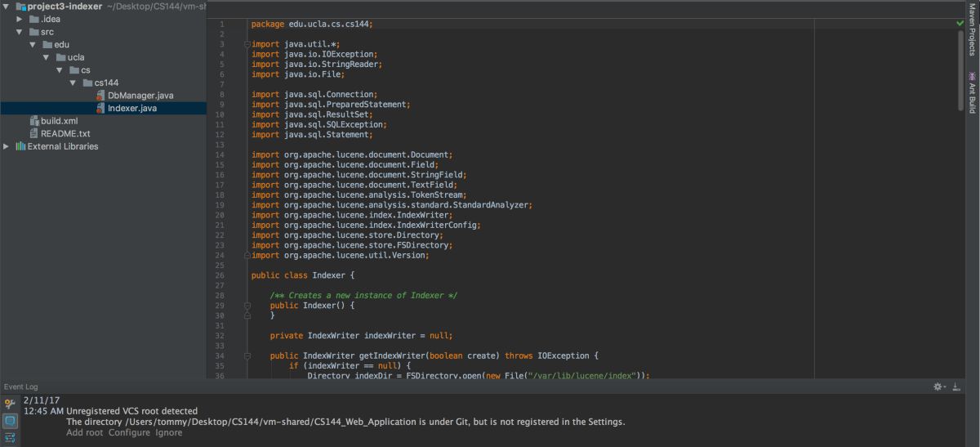Expand the .idea folder arrow
The height and width of the screenshot is (447, 980).
[20, 19]
